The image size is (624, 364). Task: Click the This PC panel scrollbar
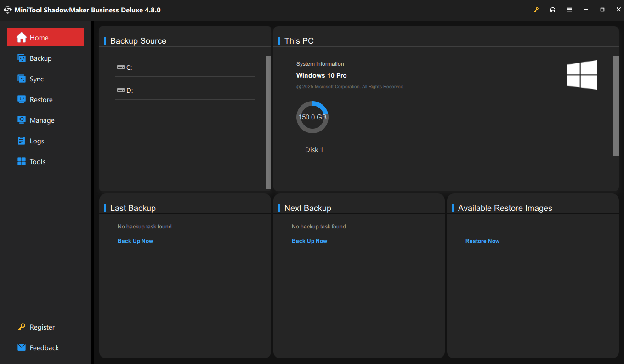[616, 106]
